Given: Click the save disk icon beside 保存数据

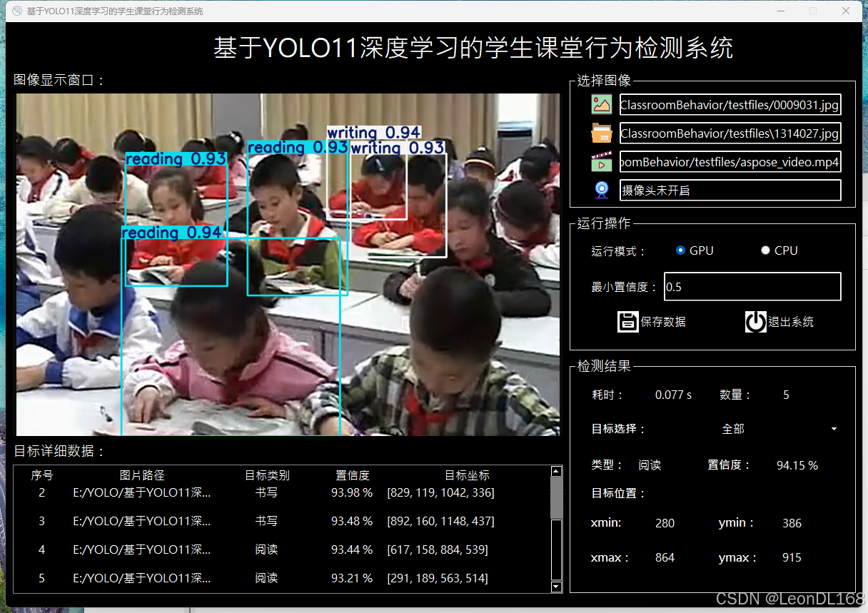Looking at the screenshot, I should click(627, 321).
